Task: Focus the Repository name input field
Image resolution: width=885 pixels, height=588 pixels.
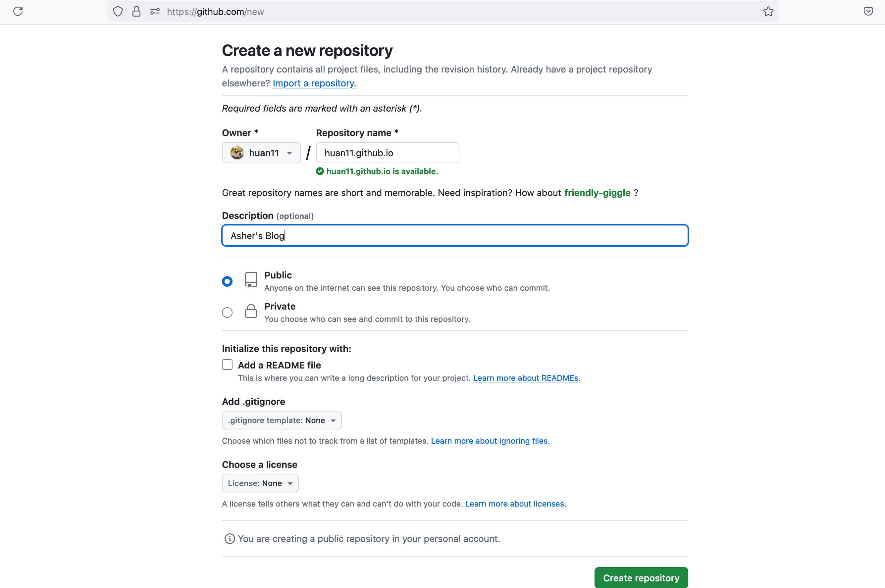Action: [388, 153]
